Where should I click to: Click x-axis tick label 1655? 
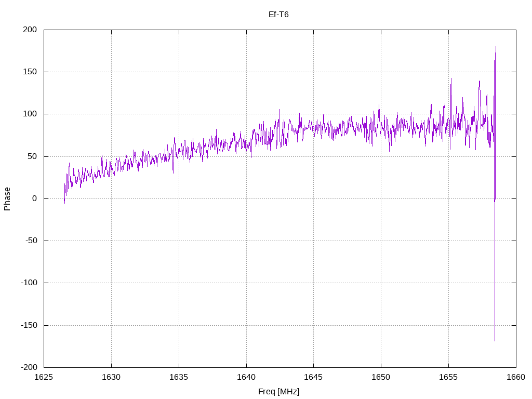click(448, 377)
